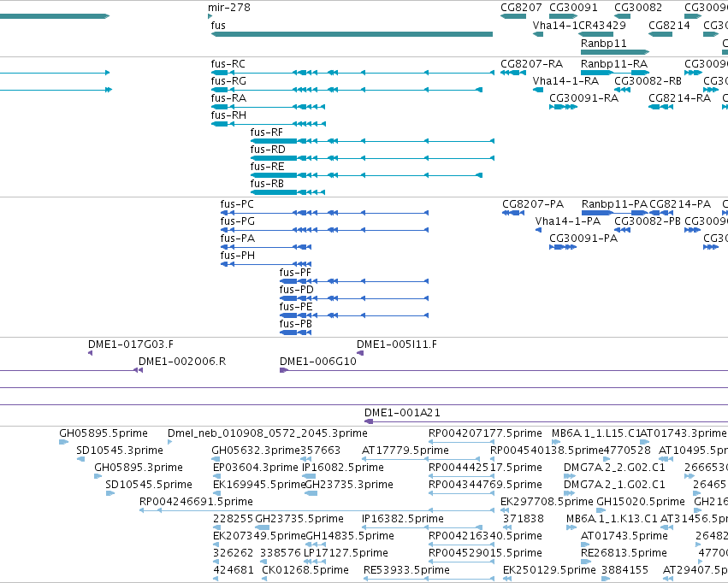Screen dimensions: 728x583
Task: Select transcript fus-RC
Action: pos(352,73)
